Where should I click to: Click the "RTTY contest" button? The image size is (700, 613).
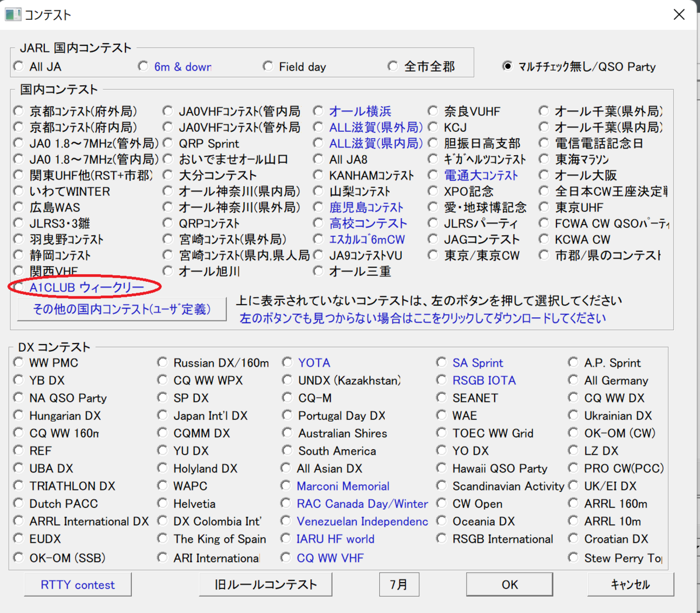[x=77, y=584]
